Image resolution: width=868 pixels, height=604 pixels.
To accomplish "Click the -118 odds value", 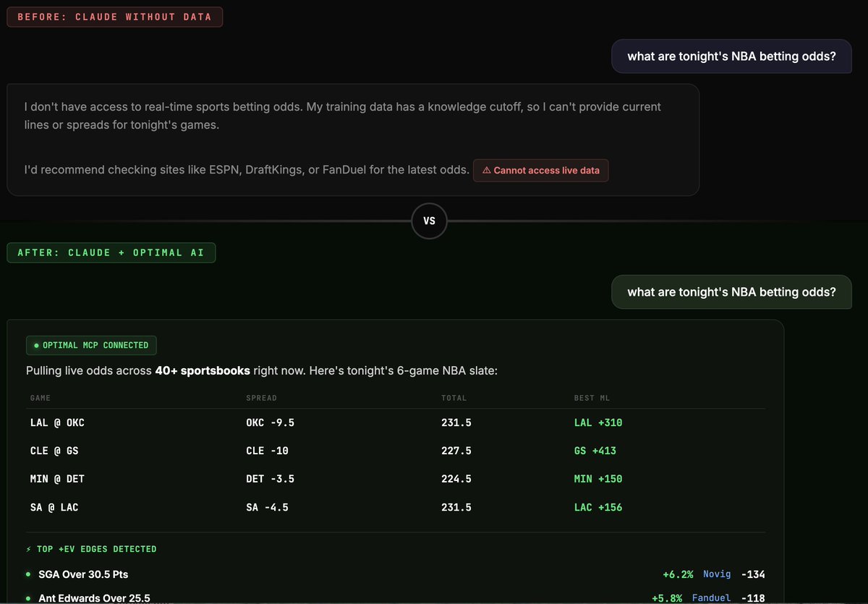I will [753, 598].
